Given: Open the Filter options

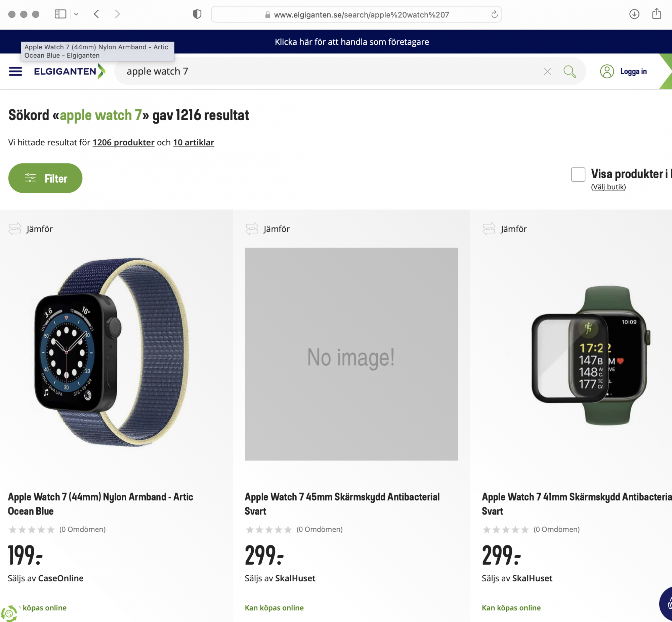Looking at the screenshot, I should [45, 178].
